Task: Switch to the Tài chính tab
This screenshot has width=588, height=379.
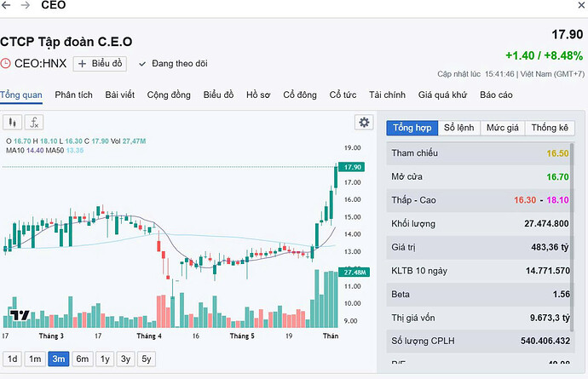Action: pos(387,95)
